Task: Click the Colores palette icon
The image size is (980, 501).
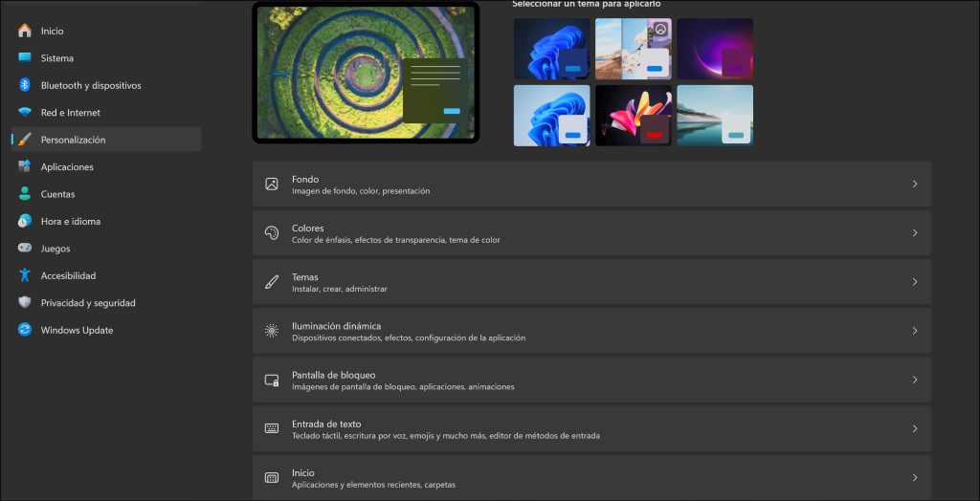Action: point(272,233)
